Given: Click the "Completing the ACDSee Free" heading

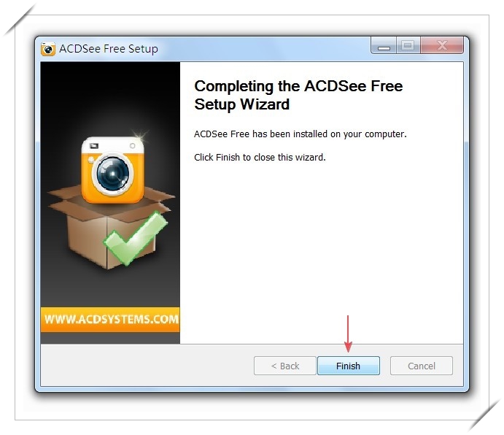Looking at the screenshot, I should tap(298, 86).
